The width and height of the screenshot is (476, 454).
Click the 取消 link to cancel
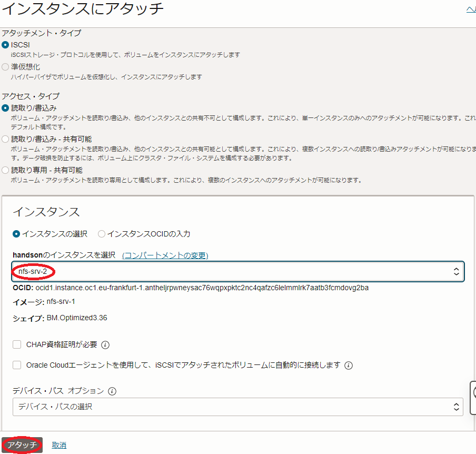[x=59, y=445]
